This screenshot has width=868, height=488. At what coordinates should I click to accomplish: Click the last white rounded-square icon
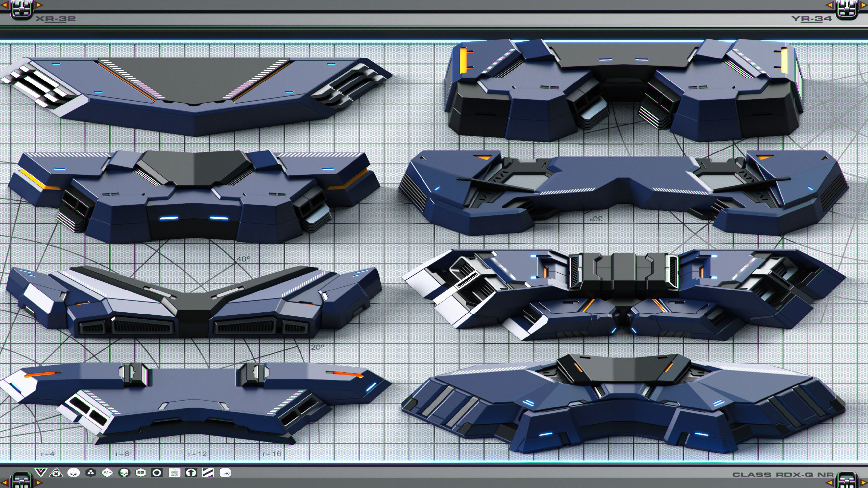tap(225, 473)
